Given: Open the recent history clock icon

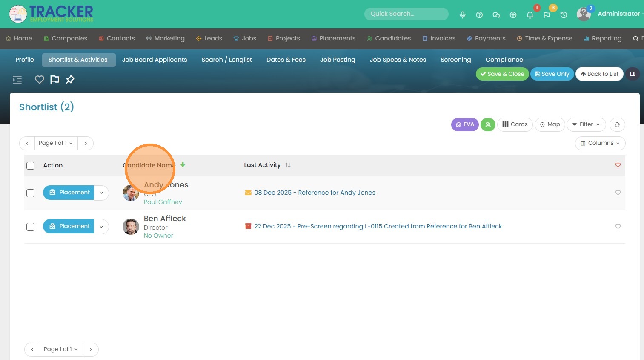Looking at the screenshot, I should click(564, 15).
